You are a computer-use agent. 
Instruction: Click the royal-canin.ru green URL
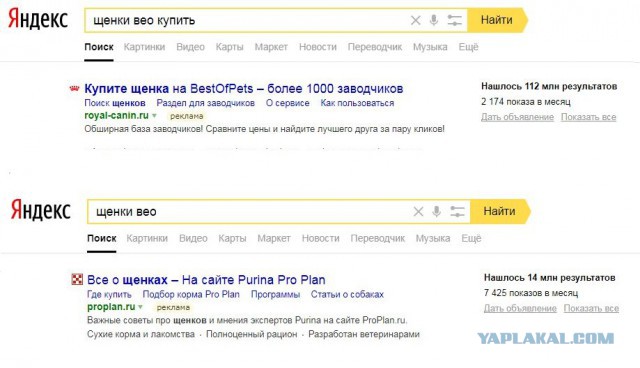pyautogui.click(x=116, y=115)
